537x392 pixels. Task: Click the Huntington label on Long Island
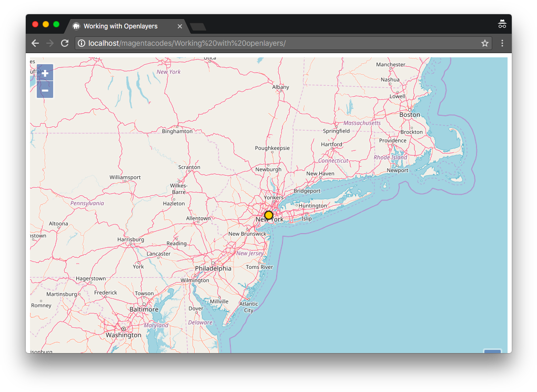[312, 206]
